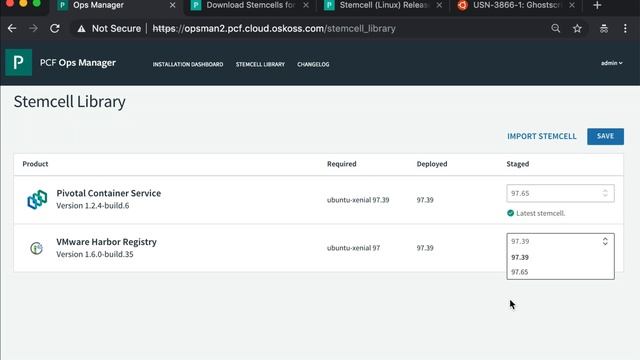Close the Ops Manager tab

pos(172,5)
